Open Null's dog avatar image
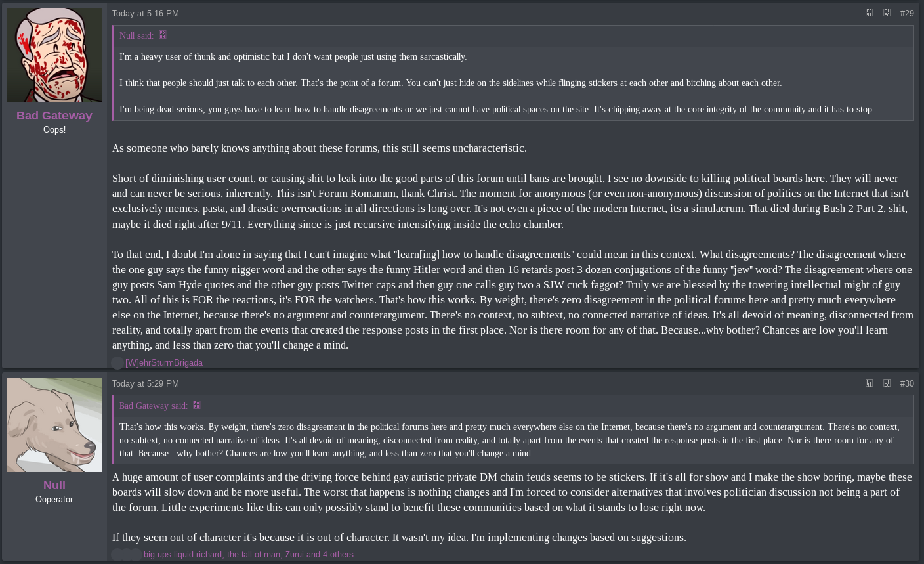This screenshot has height=564, width=924. coord(54,425)
